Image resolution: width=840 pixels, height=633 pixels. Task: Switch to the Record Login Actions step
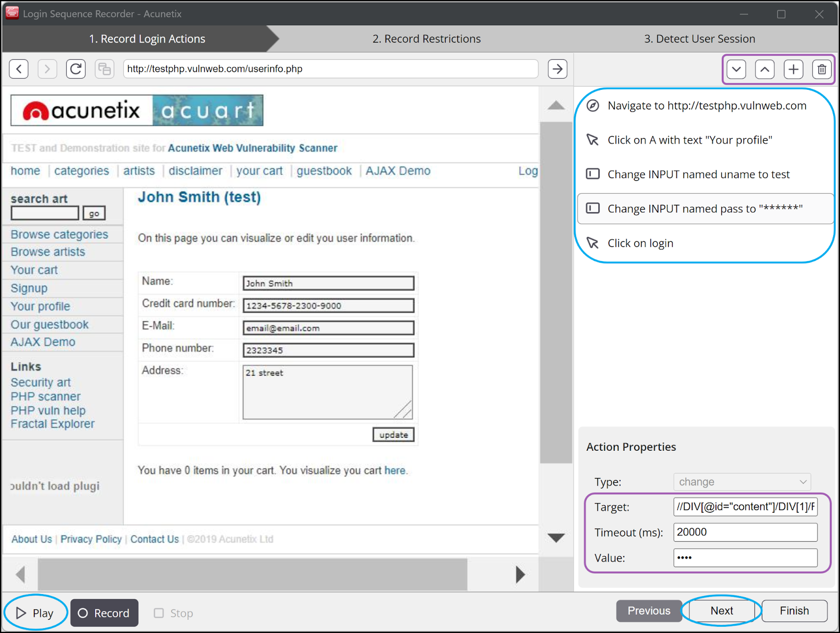click(147, 39)
